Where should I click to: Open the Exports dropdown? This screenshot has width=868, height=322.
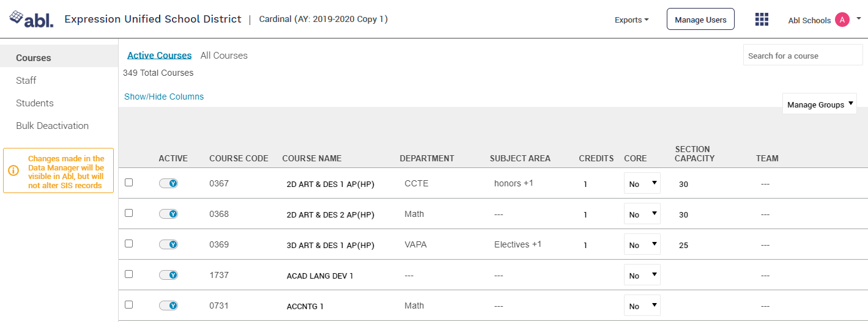click(631, 20)
